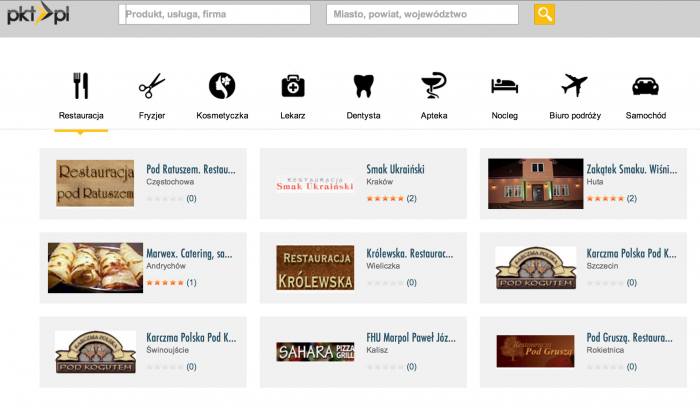Viewport: 700px width, 409px height.
Task: Open the Apteka pharmacy icon
Action: 434,85
